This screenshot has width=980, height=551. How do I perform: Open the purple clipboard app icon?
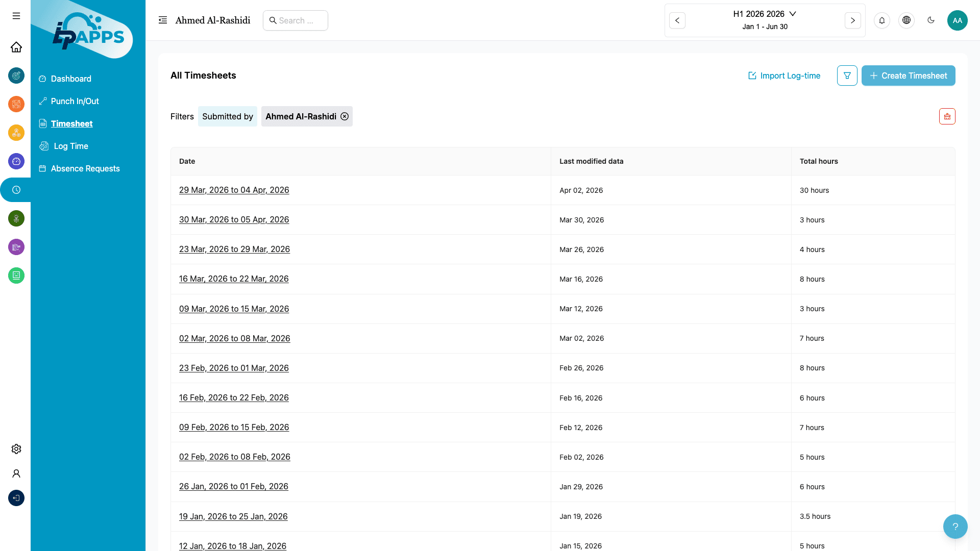(x=16, y=247)
